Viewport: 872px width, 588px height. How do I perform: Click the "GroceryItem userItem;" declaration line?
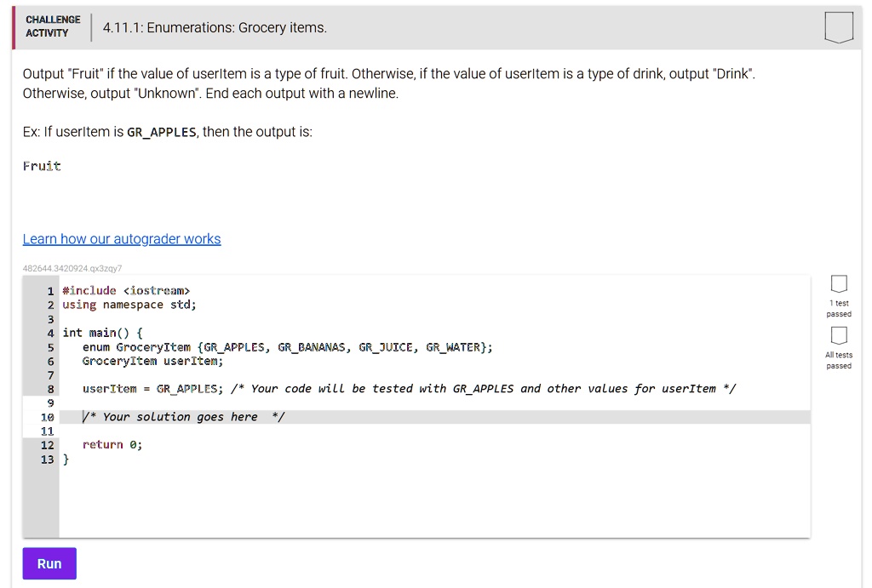(x=152, y=361)
